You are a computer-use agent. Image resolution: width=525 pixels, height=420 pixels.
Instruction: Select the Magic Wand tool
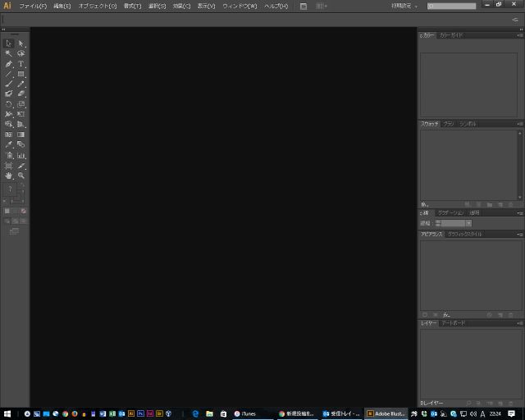click(x=9, y=53)
